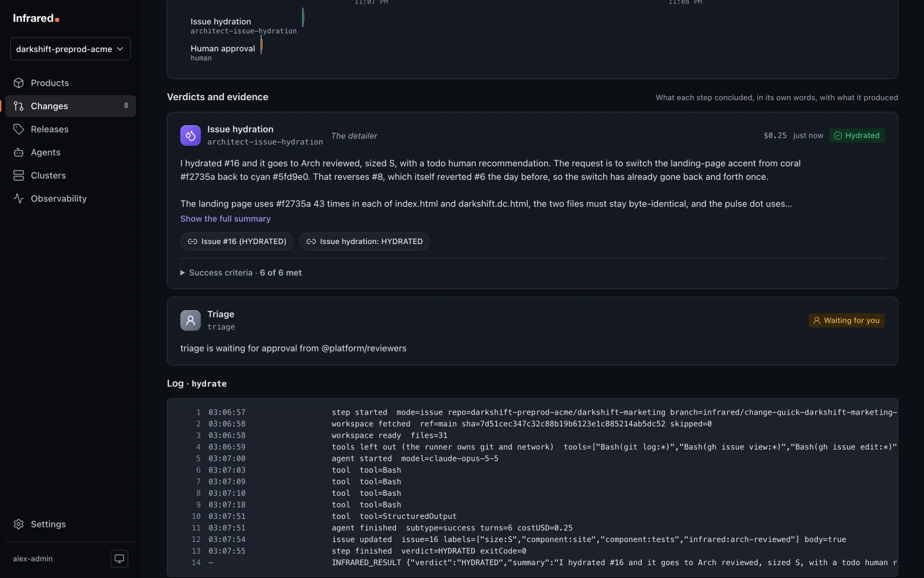Viewport: 924px width, 578px height.
Task: Click log line 10 tool=StructuredOutput
Action: [532, 516]
